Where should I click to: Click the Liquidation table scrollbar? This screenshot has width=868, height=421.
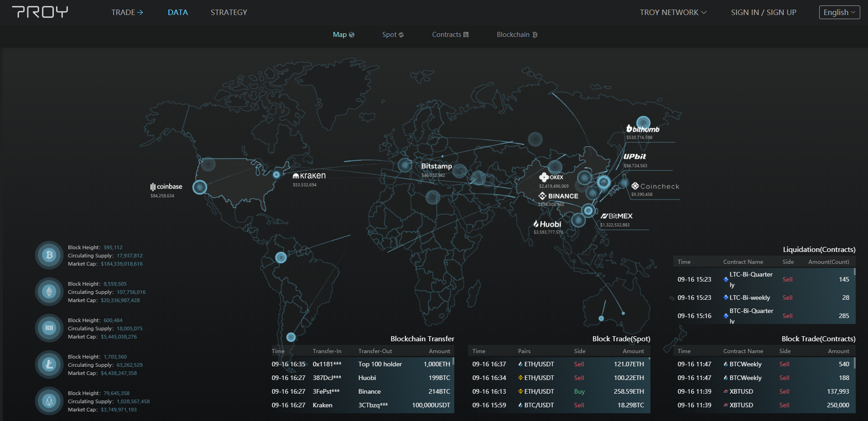coord(854,272)
